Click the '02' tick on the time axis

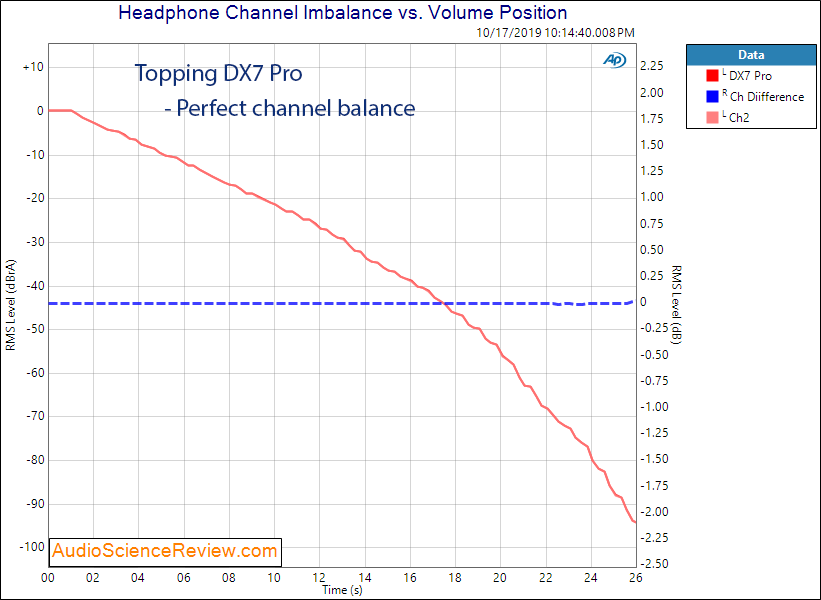coord(93,578)
